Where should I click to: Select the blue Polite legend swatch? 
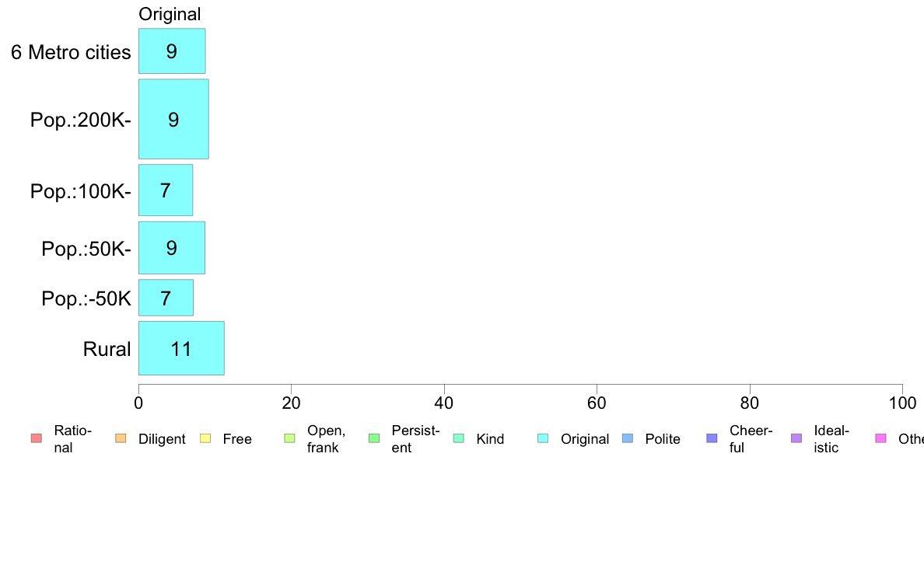(x=628, y=438)
